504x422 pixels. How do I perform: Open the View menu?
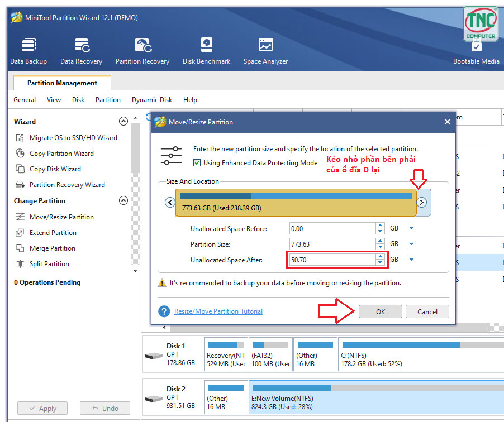54,100
